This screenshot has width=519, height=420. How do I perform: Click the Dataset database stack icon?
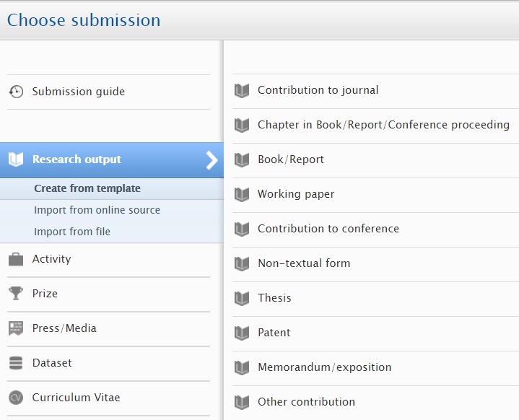(16, 363)
